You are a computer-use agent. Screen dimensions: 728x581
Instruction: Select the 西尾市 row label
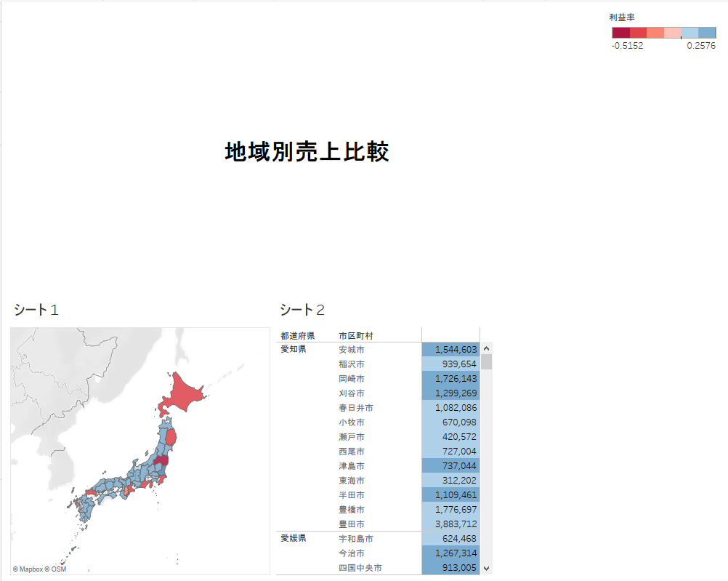pyautogui.click(x=352, y=452)
